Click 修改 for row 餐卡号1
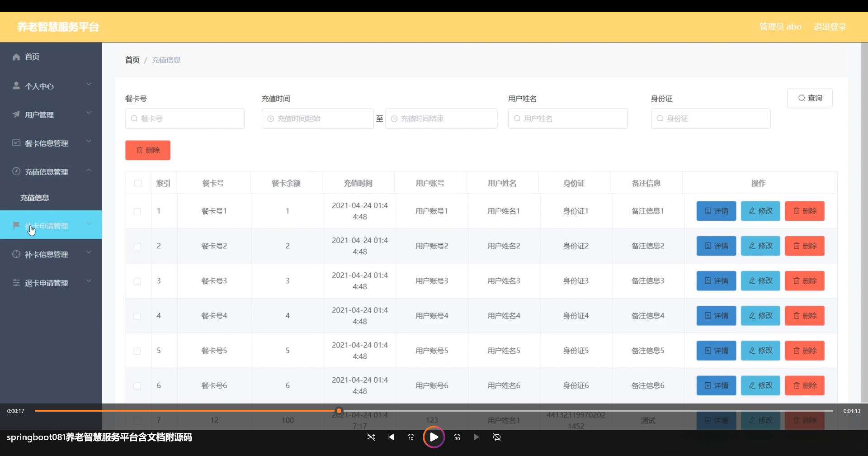Image resolution: width=868 pixels, height=456 pixels. [x=760, y=211]
